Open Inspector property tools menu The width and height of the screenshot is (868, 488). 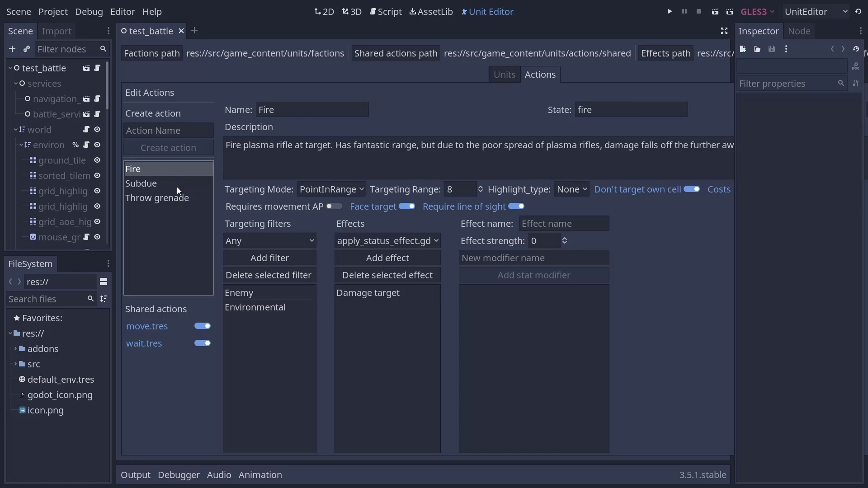[x=856, y=84]
